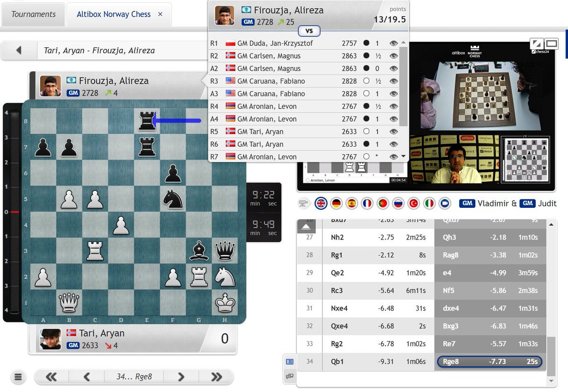Jump to move 27... Qh3

[490, 237]
